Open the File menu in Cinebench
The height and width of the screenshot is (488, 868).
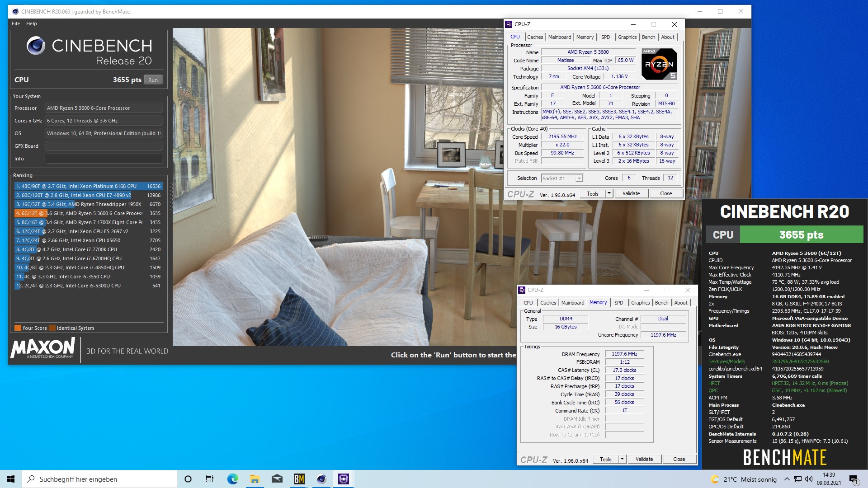pos(16,23)
